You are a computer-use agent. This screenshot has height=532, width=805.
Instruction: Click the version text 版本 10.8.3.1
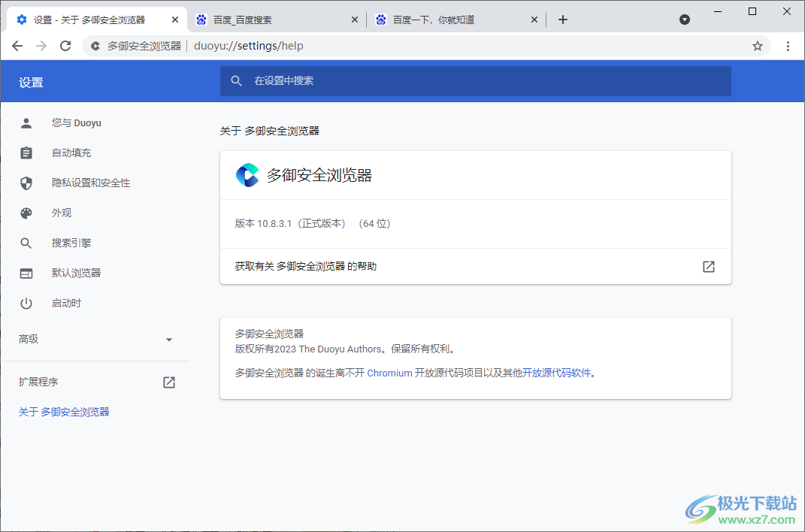263,224
